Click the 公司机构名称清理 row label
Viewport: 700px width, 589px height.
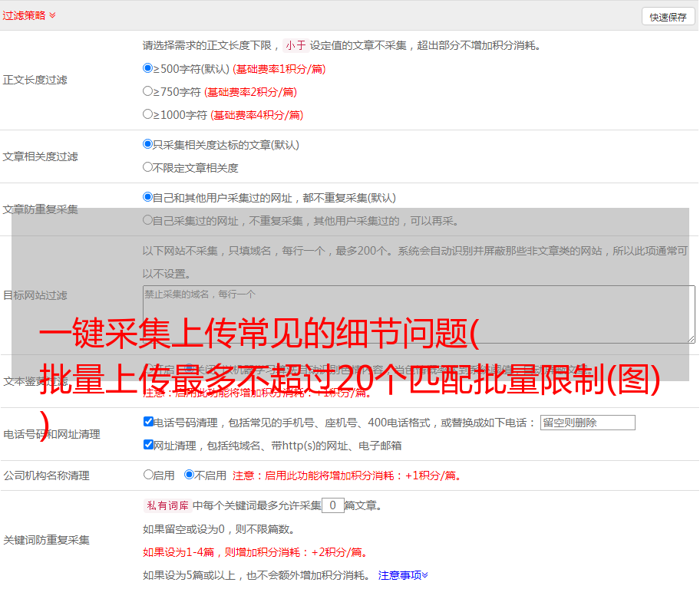coord(46,475)
